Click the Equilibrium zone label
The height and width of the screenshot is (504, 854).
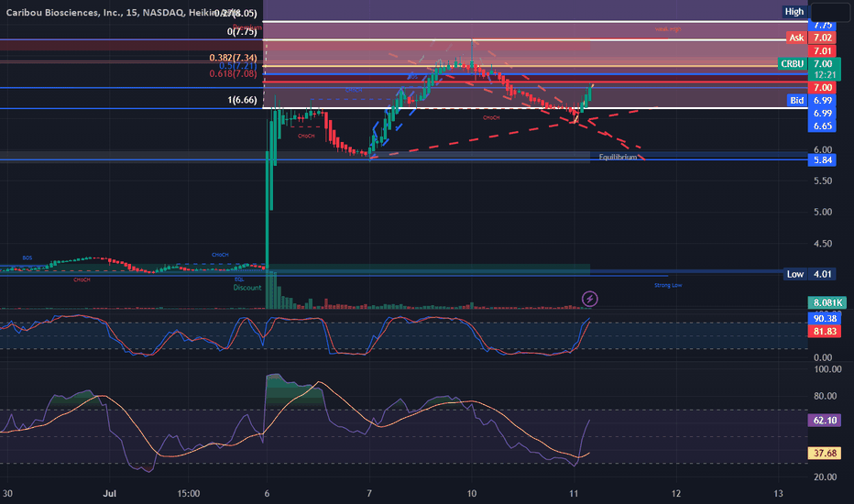pos(618,157)
